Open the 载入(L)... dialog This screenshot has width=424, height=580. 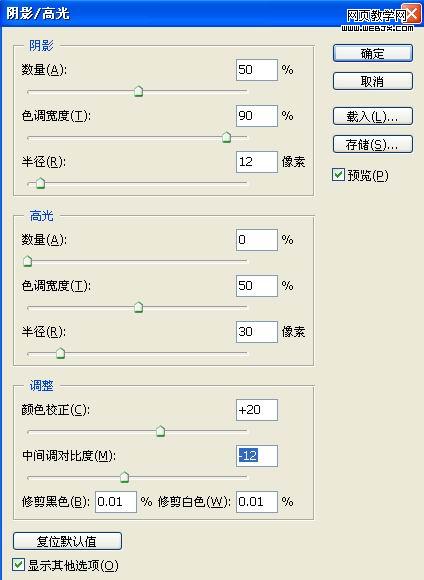pyautogui.click(x=373, y=116)
